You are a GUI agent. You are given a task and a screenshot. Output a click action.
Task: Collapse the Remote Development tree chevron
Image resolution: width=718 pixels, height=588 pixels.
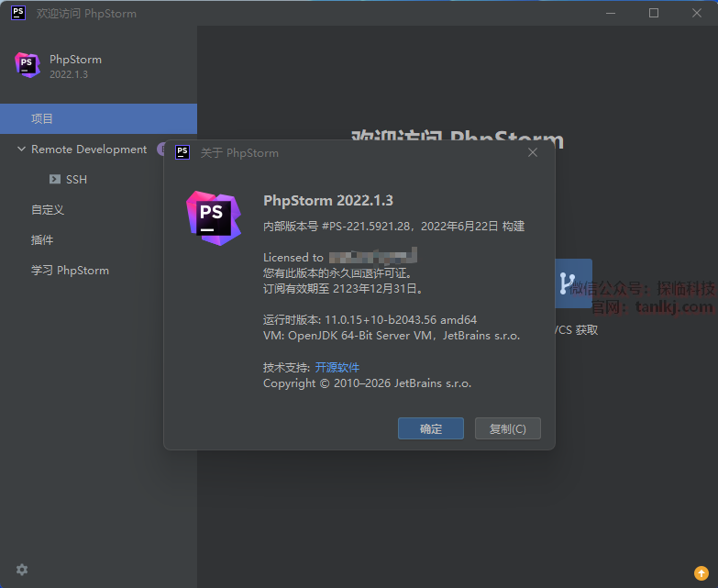coord(21,150)
